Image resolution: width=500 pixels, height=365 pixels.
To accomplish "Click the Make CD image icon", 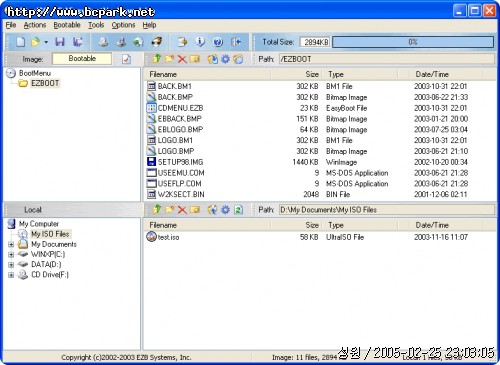I will point(103,42).
